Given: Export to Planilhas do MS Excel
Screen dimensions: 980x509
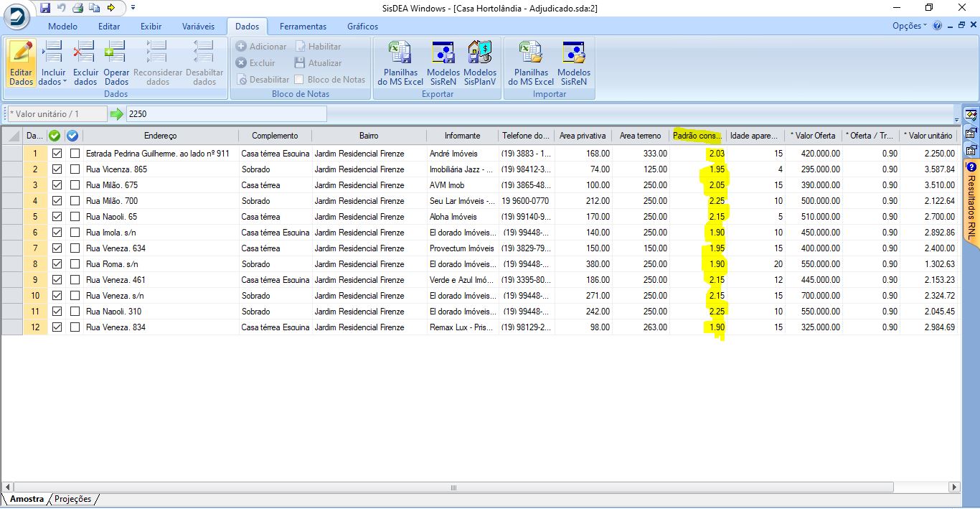Looking at the screenshot, I should pos(400,63).
